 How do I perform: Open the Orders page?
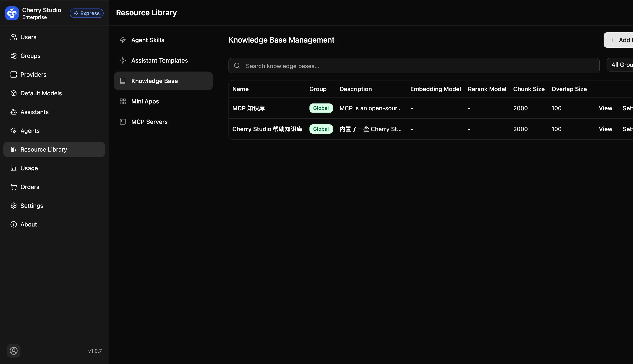pos(54,187)
